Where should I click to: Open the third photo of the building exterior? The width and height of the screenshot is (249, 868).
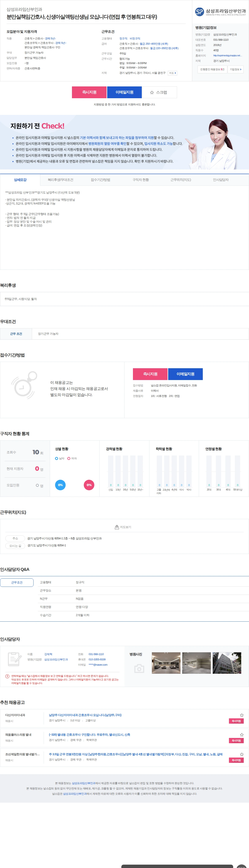click(x=227, y=663)
